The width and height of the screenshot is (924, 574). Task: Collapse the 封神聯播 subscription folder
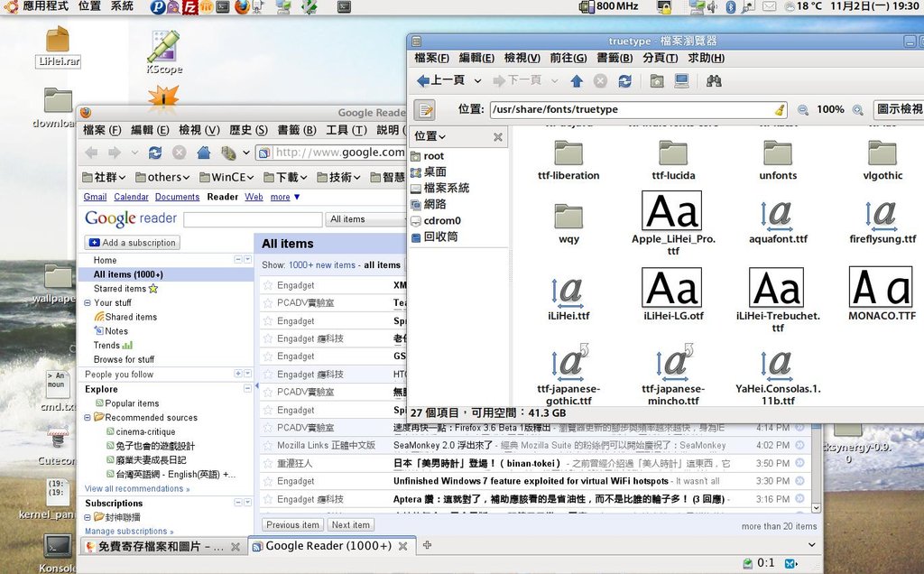pyautogui.click(x=88, y=517)
